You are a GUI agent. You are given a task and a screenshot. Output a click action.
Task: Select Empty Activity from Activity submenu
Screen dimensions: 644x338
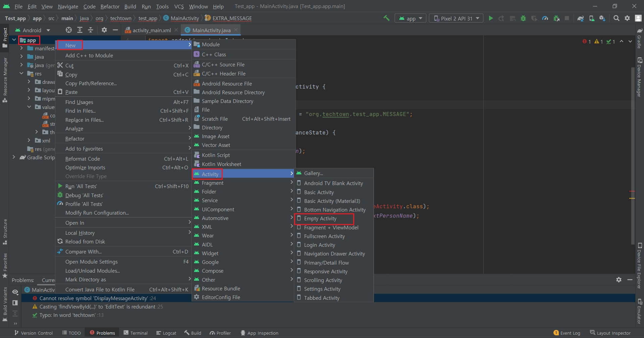pyautogui.click(x=320, y=219)
